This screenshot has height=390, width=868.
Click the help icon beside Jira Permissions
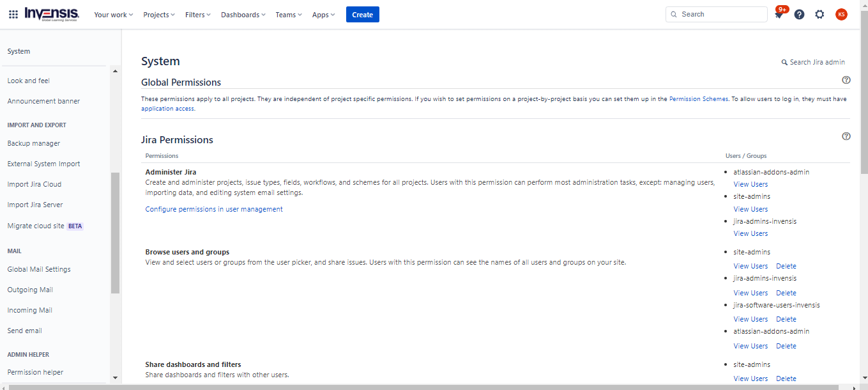(846, 136)
